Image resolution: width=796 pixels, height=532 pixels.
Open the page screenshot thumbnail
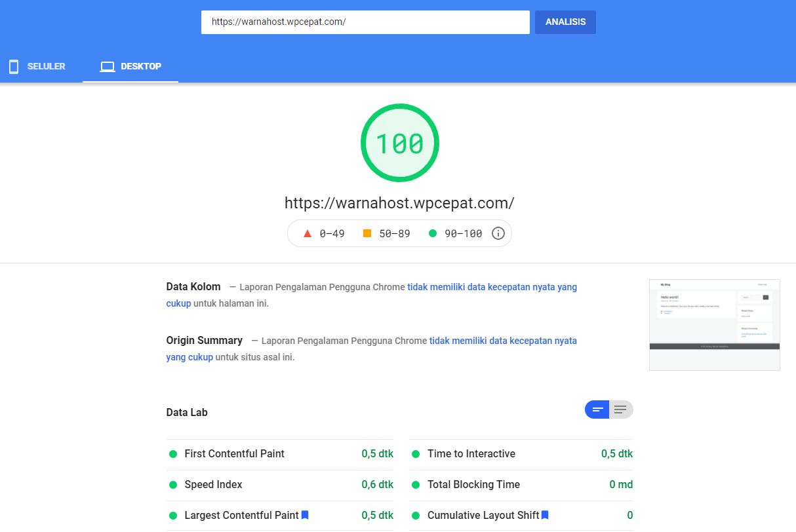pyautogui.click(x=714, y=325)
